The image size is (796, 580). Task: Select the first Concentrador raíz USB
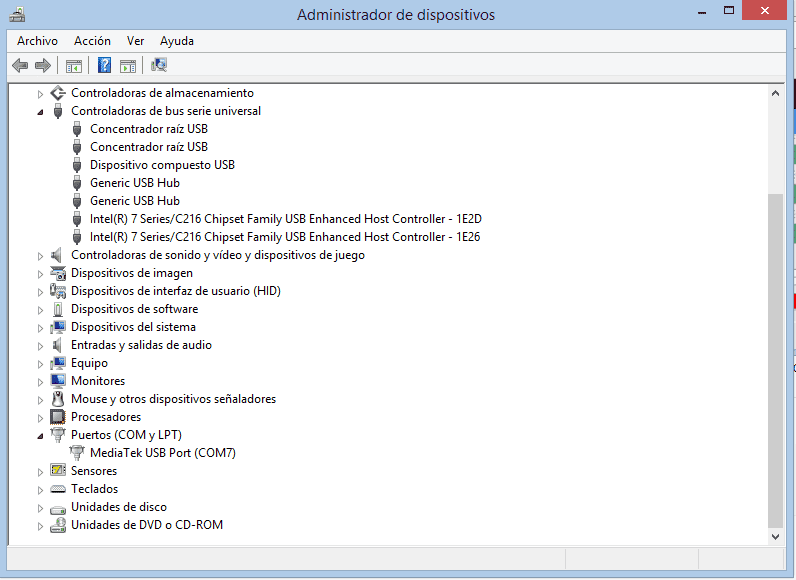pyautogui.click(x=149, y=129)
